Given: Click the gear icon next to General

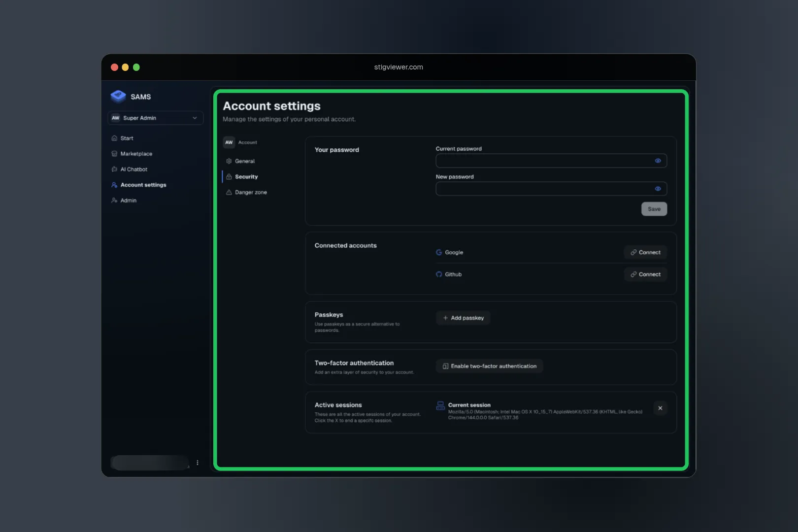Looking at the screenshot, I should pyautogui.click(x=228, y=161).
